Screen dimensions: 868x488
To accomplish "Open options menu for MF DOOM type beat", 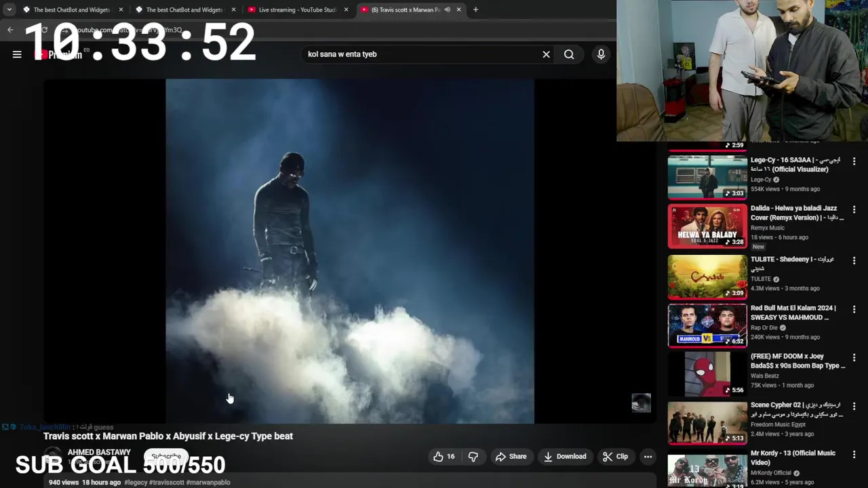I will tap(854, 357).
